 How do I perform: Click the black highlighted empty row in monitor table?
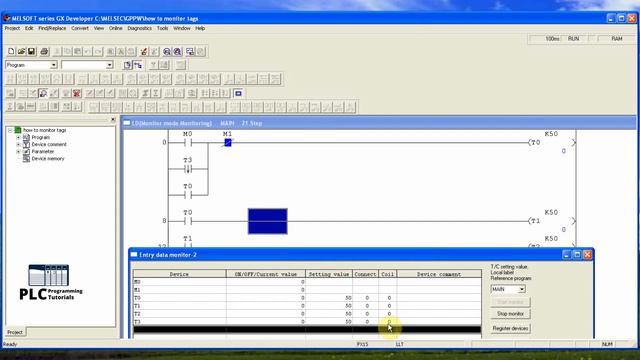coord(307,329)
